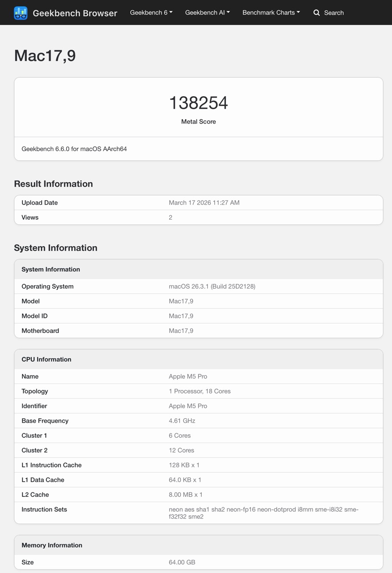The height and width of the screenshot is (573, 392).
Task: Select the 1 Processor, 18 Cores topology value
Action: tap(200, 391)
